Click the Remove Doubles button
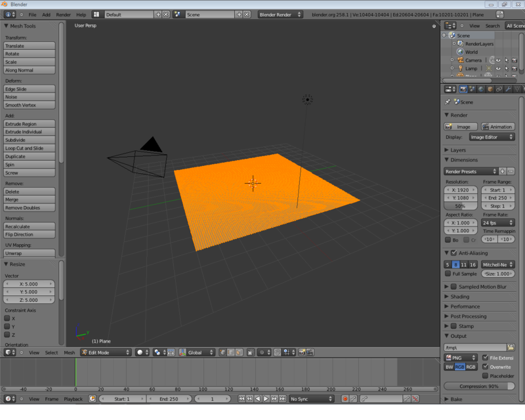Viewport: 525px width, 420px height. tap(29, 207)
